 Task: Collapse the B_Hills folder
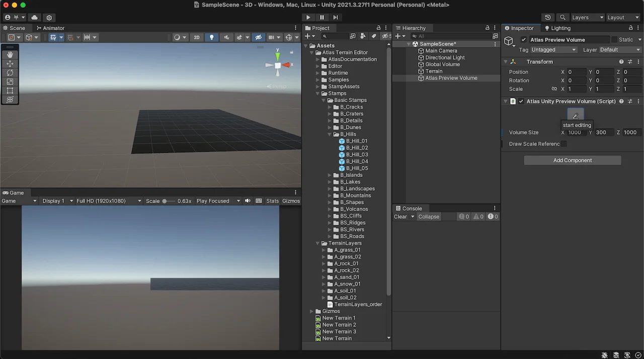point(331,134)
